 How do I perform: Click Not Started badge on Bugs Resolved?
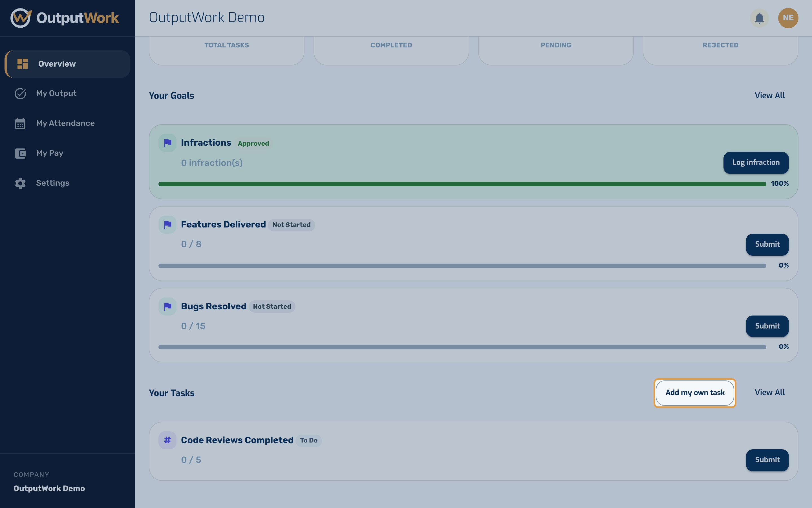click(272, 306)
